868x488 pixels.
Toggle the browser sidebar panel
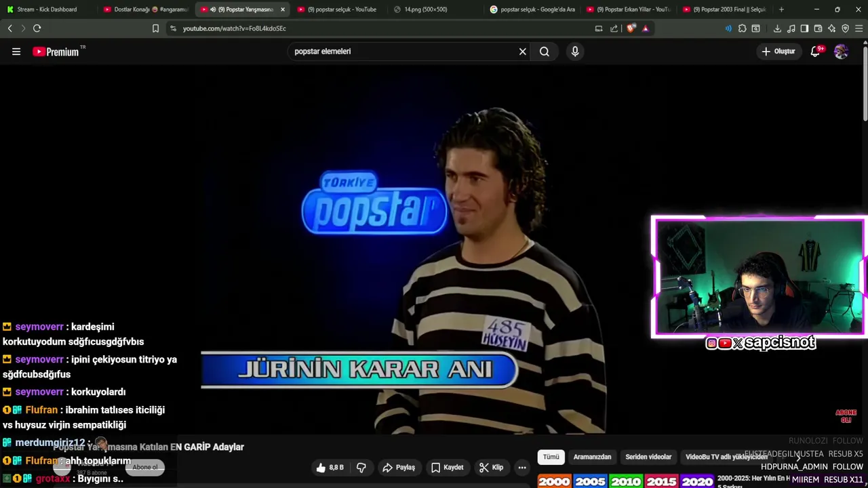coord(804,28)
